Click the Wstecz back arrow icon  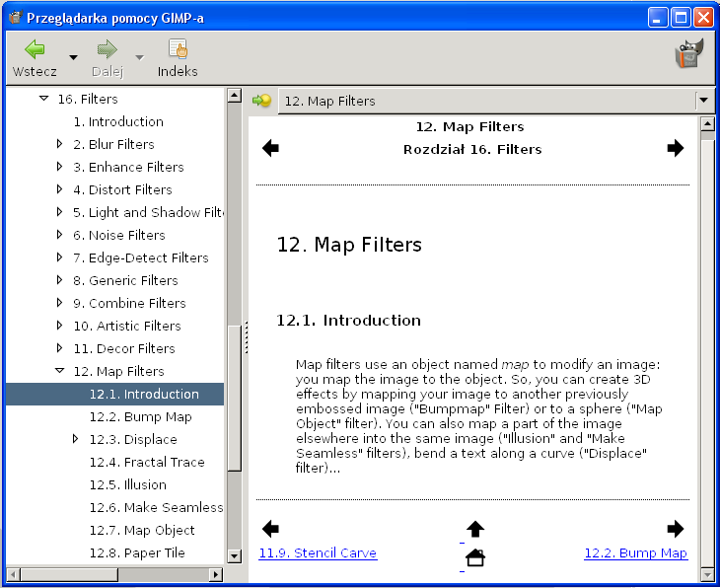35,49
